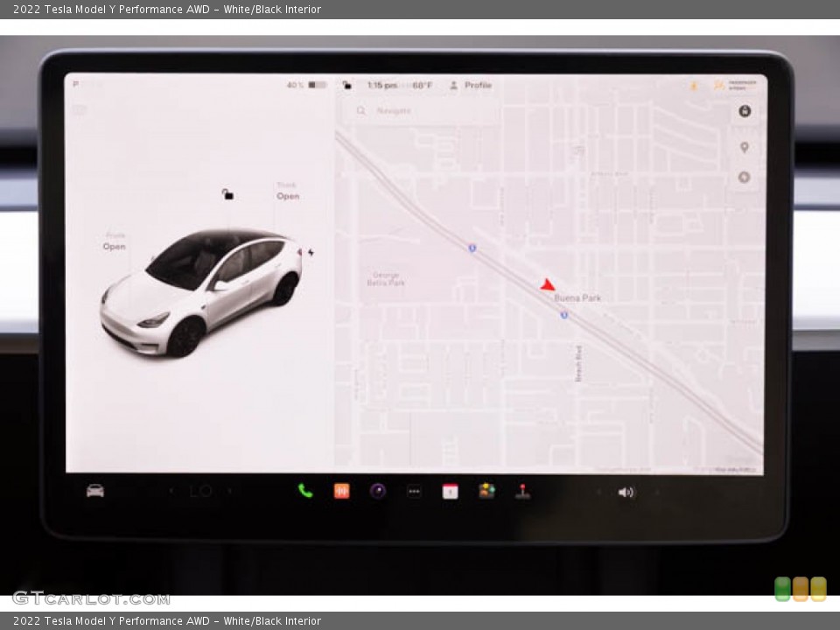This screenshot has height=630, width=840.
Task: Open the Toybox app
Action: (x=486, y=491)
